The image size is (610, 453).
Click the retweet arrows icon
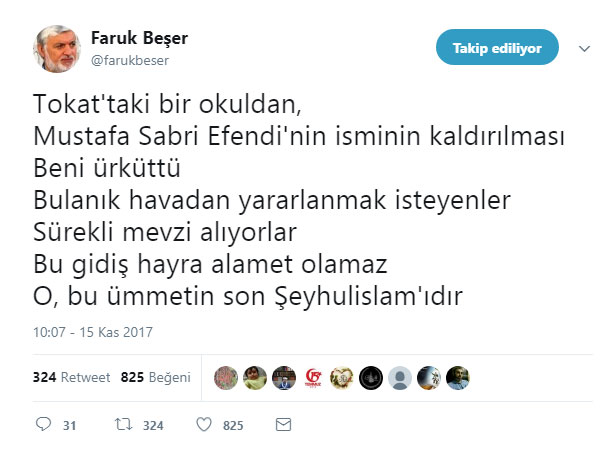click(122, 425)
